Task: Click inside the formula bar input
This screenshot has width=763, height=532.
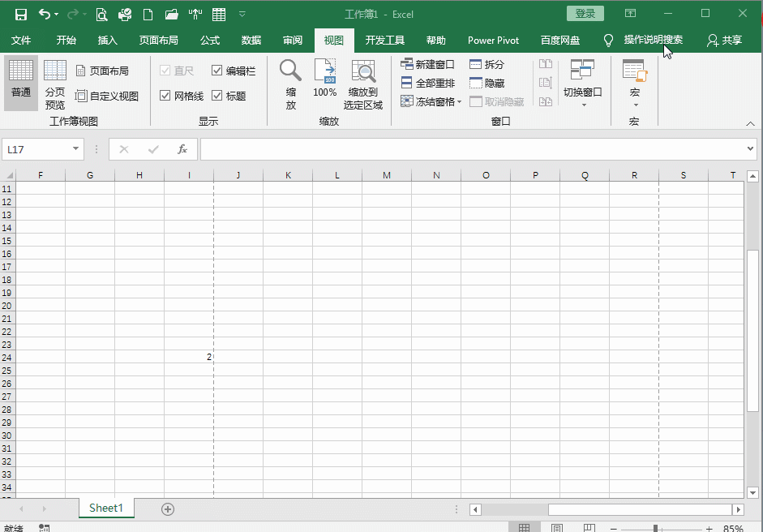Action: coord(472,149)
